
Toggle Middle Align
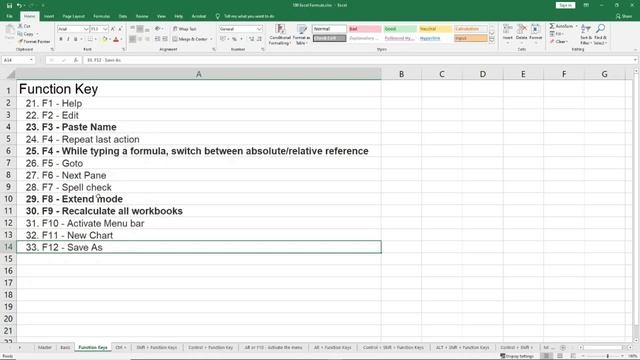[x=140, y=29]
